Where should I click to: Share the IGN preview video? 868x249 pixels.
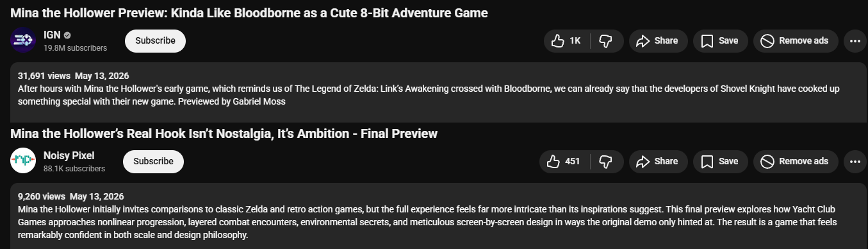pos(658,40)
